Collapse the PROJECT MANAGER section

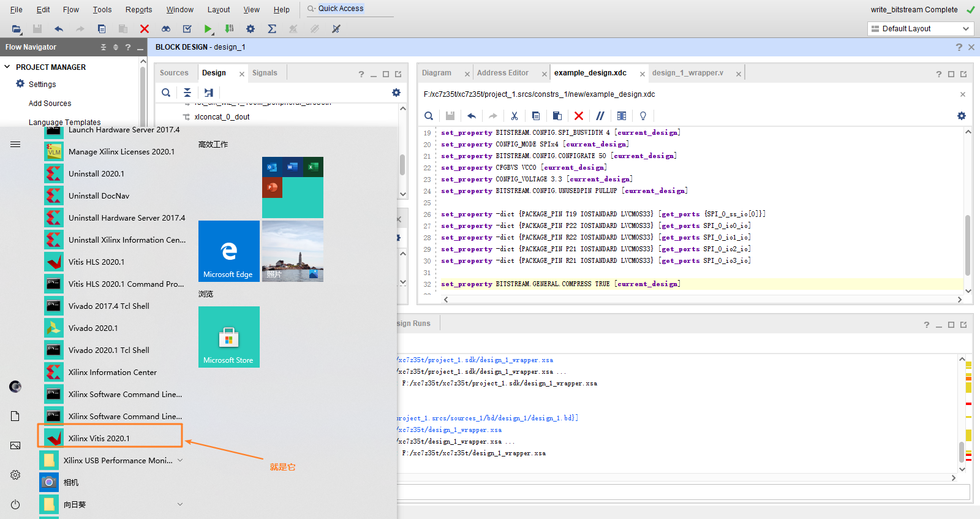[x=7, y=67]
